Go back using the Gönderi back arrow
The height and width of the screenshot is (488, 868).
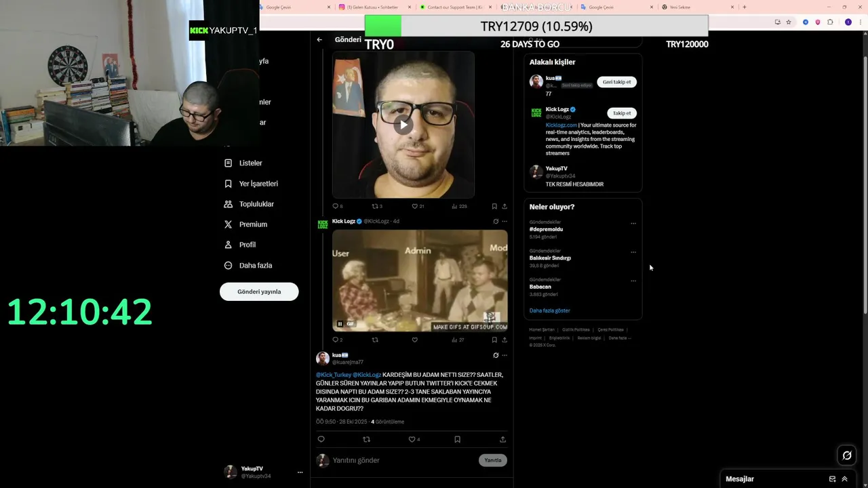[x=319, y=39]
